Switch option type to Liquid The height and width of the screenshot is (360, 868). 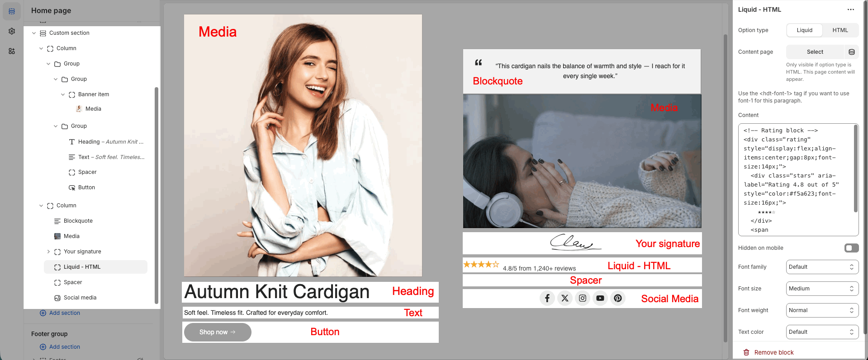[804, 30]
